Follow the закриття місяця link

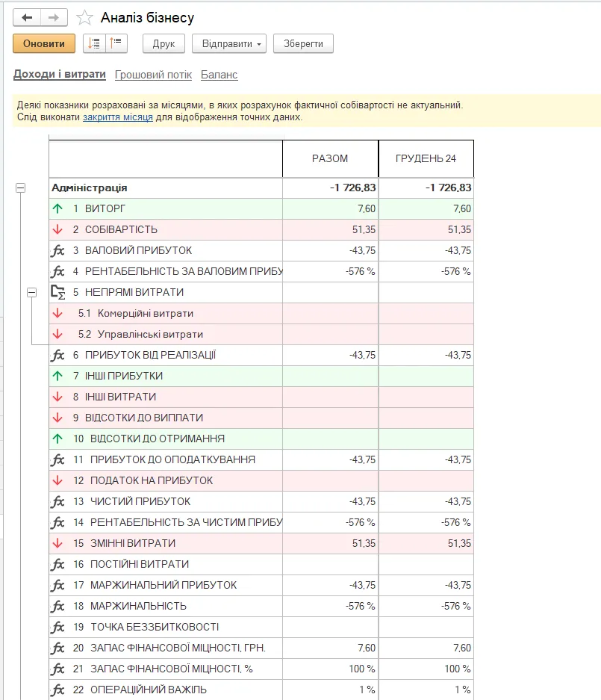coord(118,117)
